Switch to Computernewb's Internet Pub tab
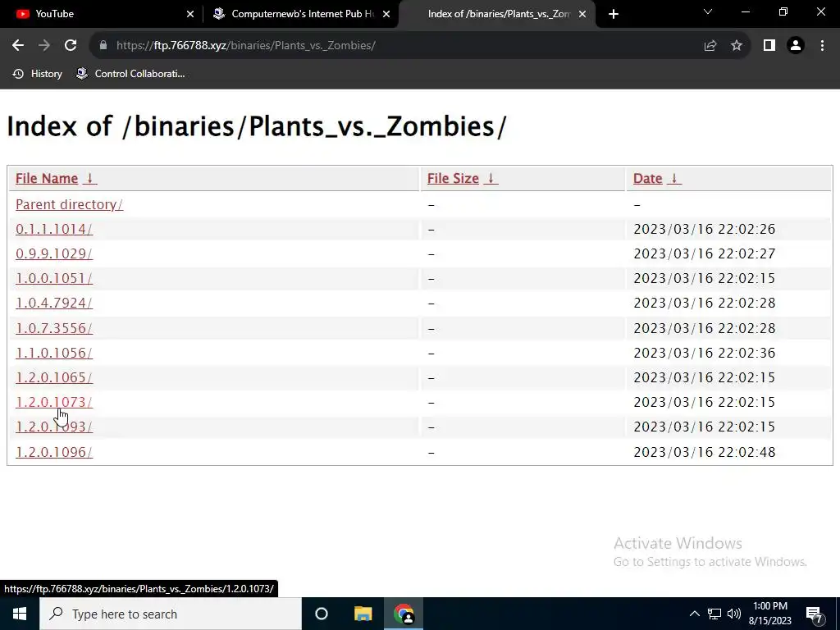This screenshot has height=630, width=840. (302, 14)
